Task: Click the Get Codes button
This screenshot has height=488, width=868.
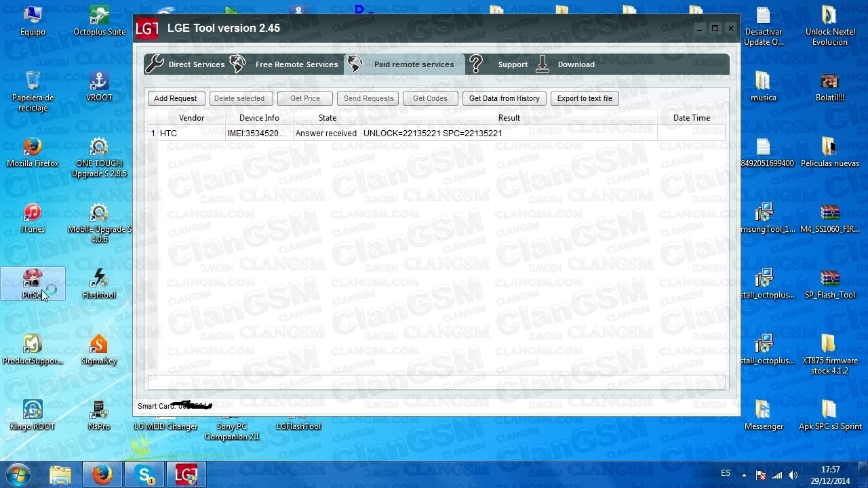Action: 431,98
